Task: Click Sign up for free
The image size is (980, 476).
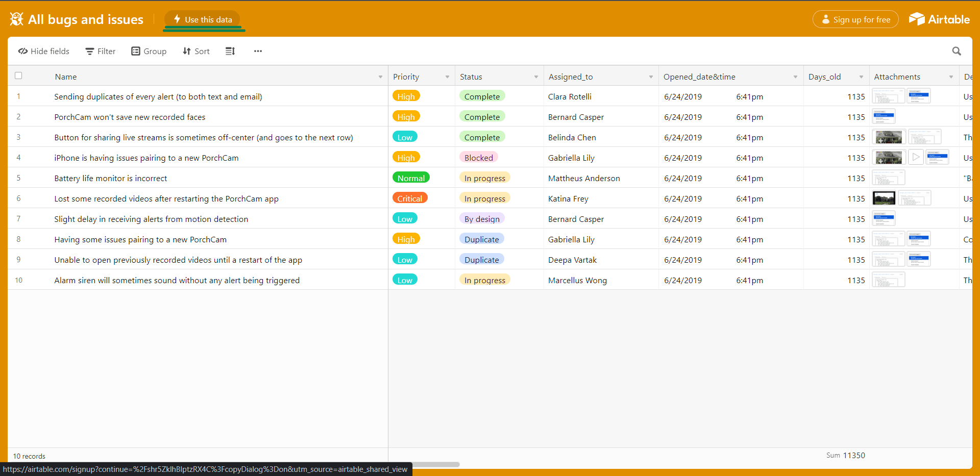Action: (x=855, y=19)
